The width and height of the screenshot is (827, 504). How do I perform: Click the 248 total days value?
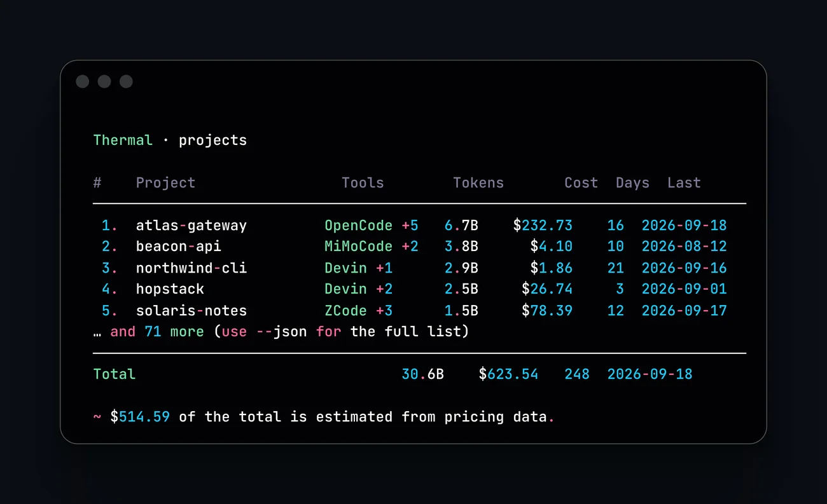(x=577, y=374)
